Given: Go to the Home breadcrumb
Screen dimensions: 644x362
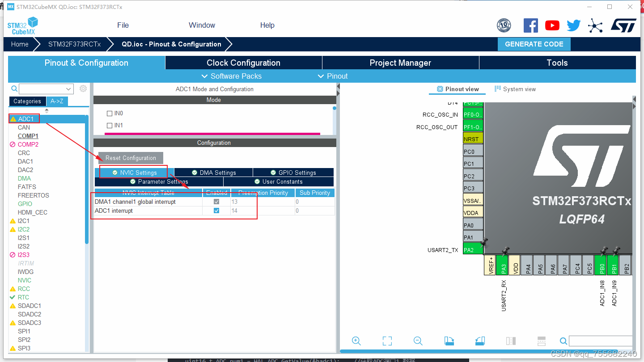Looking at the screenshot, I should 20,44.
